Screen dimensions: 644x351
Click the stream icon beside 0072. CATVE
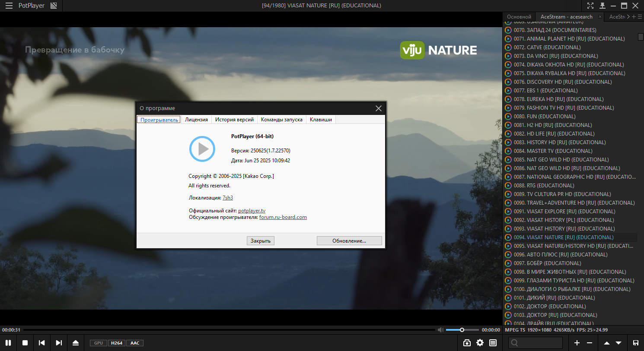pos(508,47)
